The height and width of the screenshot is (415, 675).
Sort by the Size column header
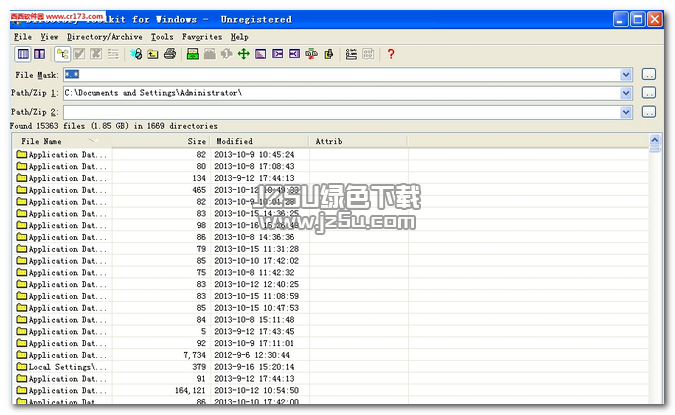[161, 141]
